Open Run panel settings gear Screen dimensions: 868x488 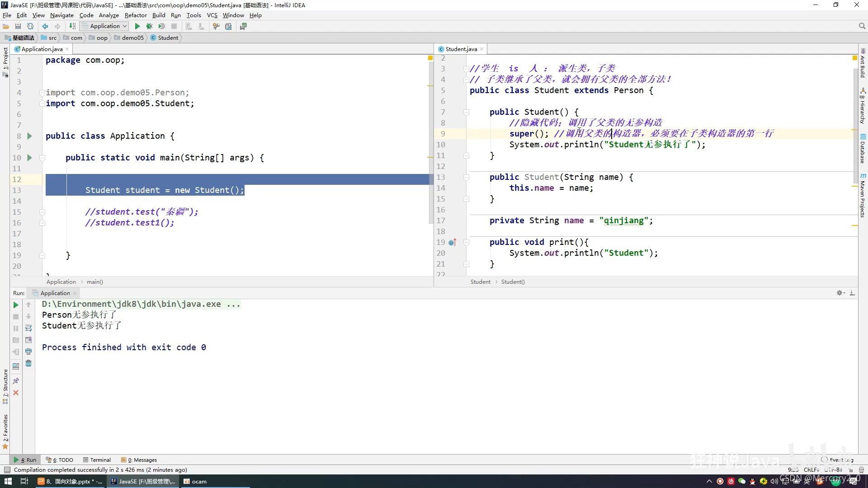coord(840,293)
